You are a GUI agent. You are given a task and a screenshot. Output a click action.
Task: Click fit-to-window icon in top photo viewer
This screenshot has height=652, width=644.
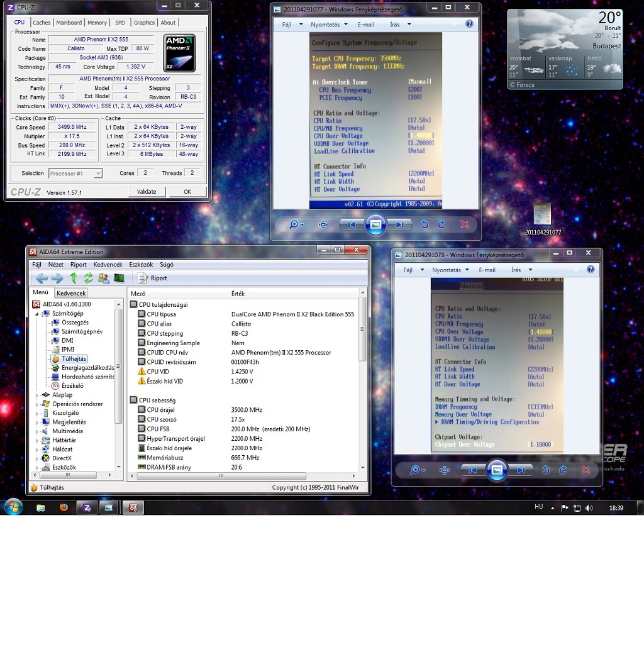[x=323, y=224]
